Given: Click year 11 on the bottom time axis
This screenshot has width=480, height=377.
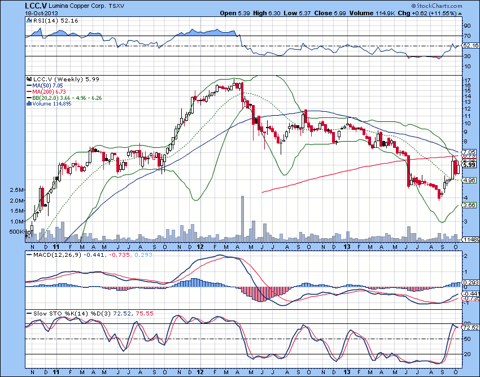Looking at the screenshot, I should (x=56, y=372).
